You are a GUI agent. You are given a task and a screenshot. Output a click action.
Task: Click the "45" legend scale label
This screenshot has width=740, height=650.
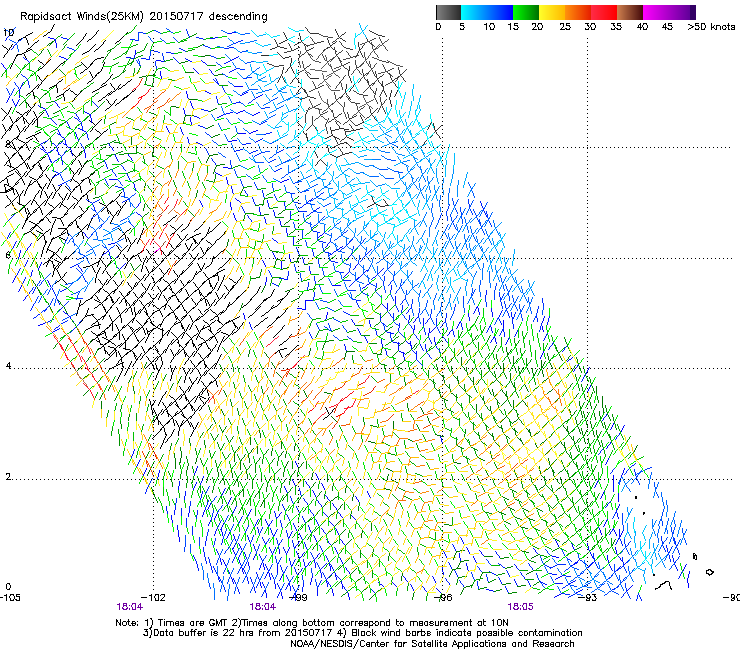[x=667, y=27]
